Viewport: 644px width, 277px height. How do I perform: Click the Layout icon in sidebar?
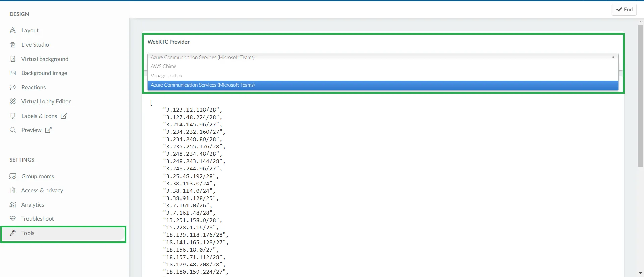point(13,30)
